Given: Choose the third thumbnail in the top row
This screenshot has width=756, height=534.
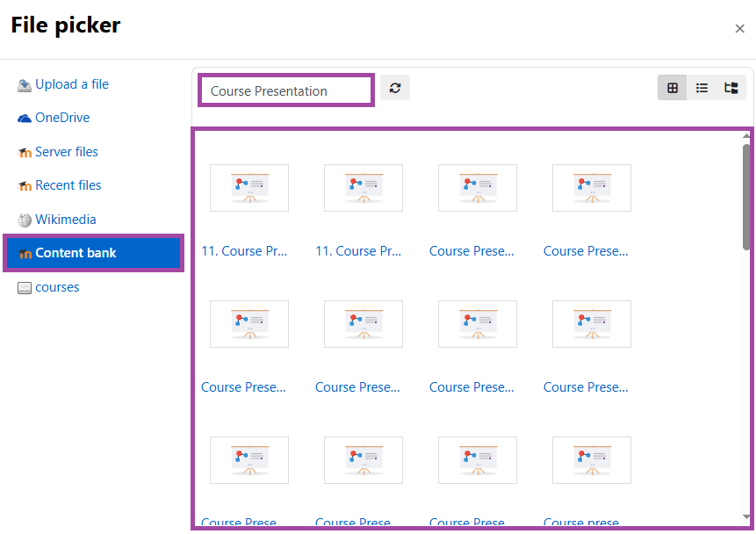Looking at the screenshot, I should tap(478, 188).
